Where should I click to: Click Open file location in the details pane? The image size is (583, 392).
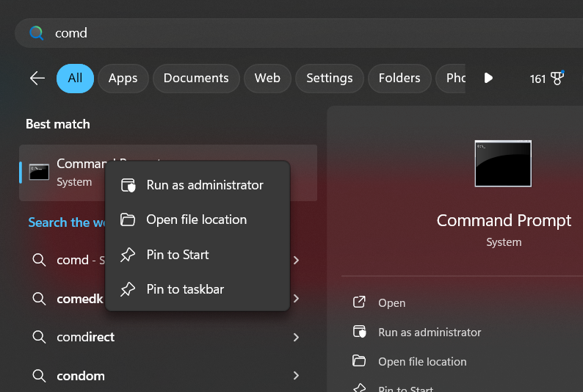point(422,361)
